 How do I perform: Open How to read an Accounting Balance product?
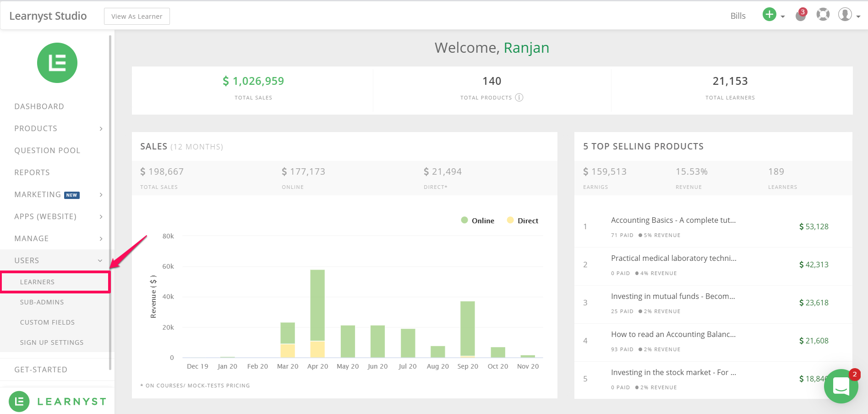coord(673,334)
